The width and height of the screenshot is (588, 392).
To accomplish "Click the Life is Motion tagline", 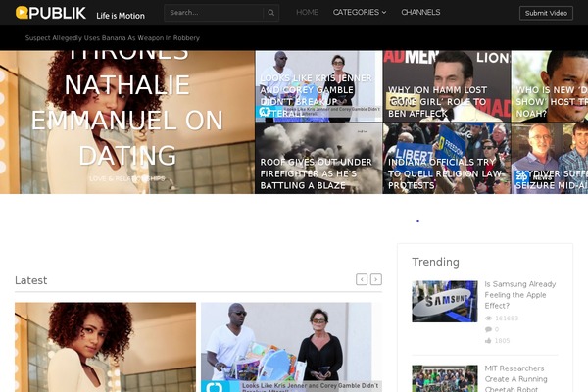I will [x=121, y=16].
